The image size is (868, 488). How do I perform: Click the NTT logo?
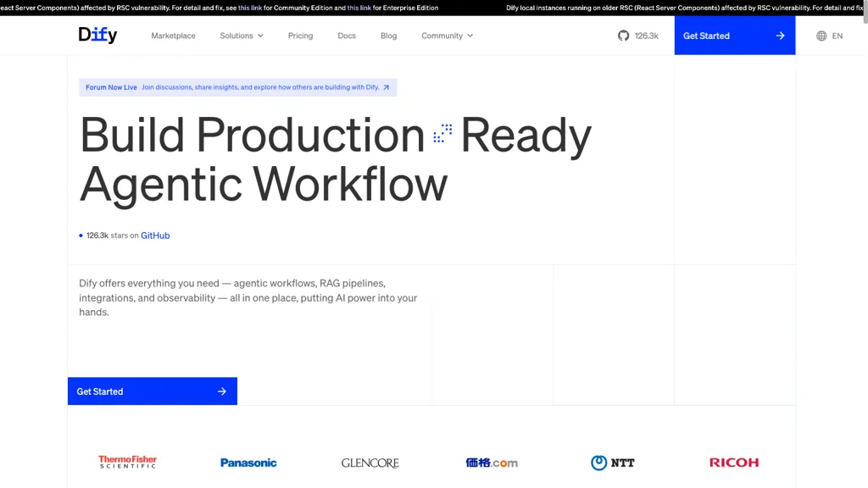pos(612,463)
